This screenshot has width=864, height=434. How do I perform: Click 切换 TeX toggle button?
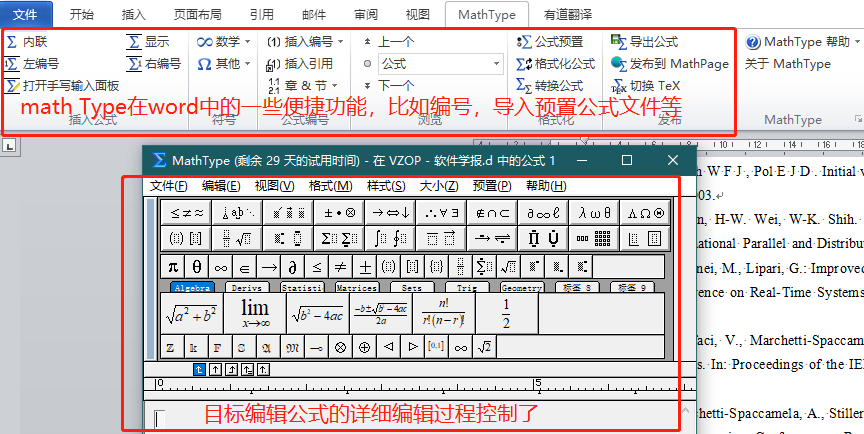pos(646,86)
